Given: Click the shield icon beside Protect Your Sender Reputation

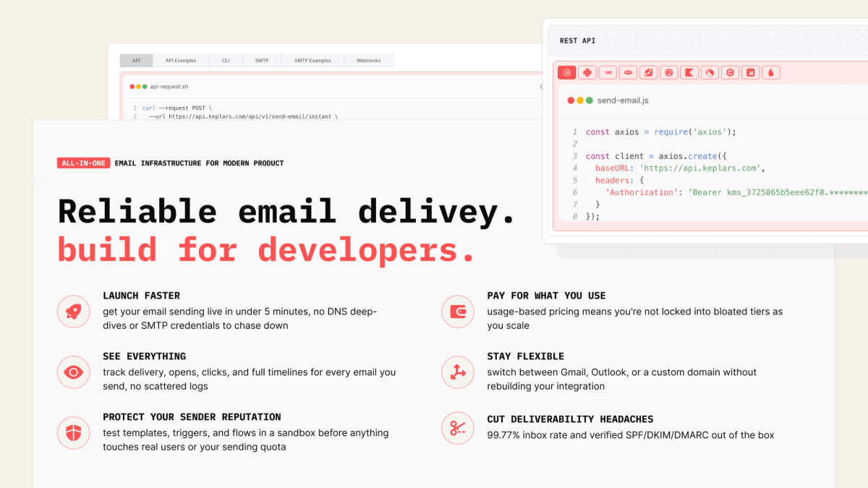Looking at the screenshot, I should (73, 433).
